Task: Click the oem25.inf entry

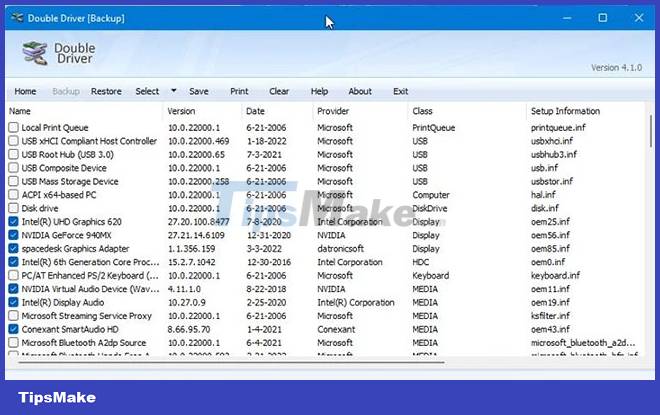Action: [x=550, y=222]
